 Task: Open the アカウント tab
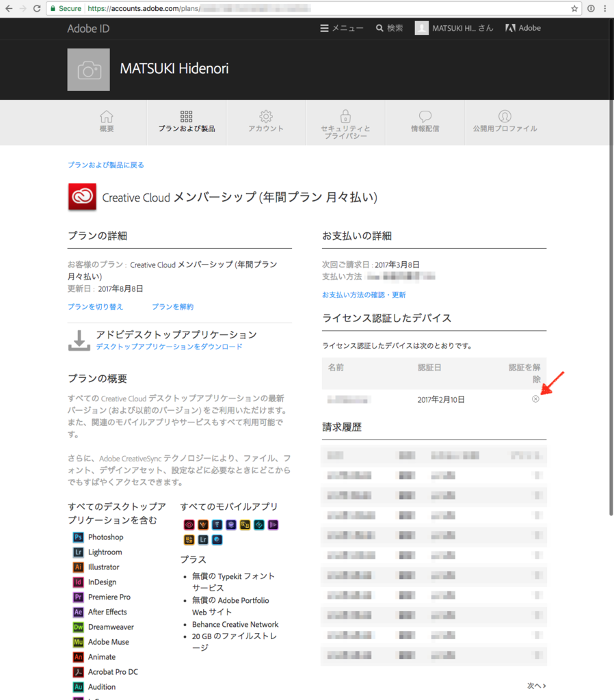click(266, 122)
